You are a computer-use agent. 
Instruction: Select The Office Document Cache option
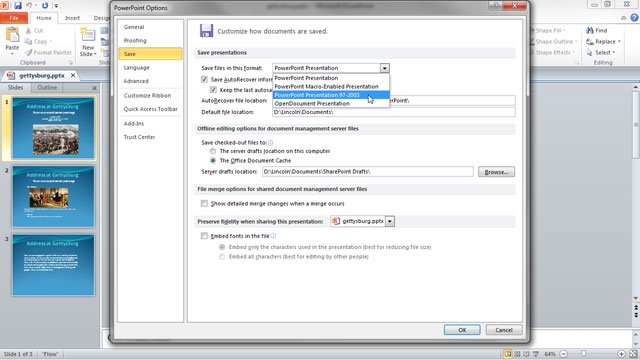(213, 160)
